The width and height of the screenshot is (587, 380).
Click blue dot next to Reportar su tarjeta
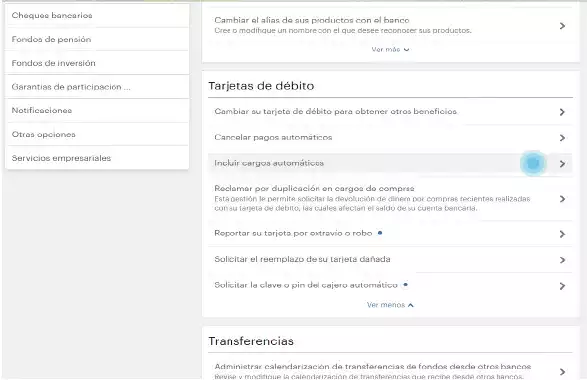tap(380, 233)
